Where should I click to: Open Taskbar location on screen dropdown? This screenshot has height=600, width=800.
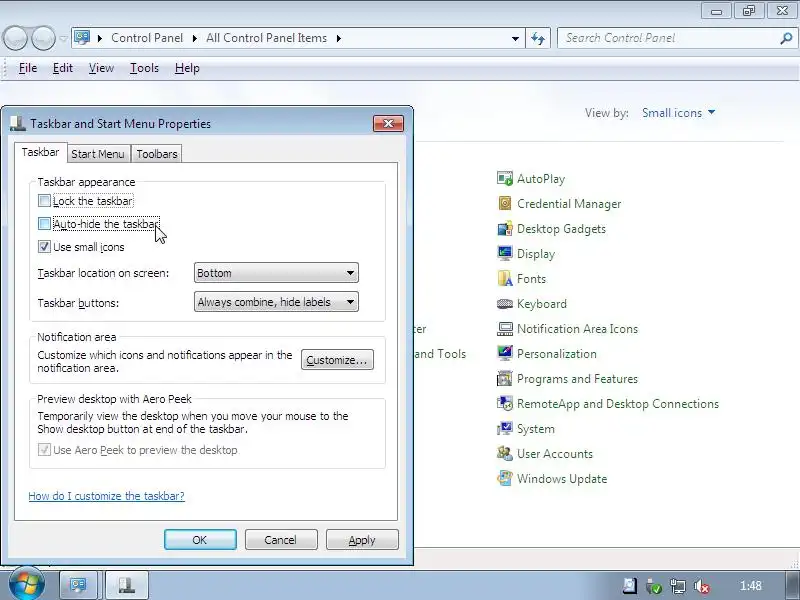tap(276, 272)
